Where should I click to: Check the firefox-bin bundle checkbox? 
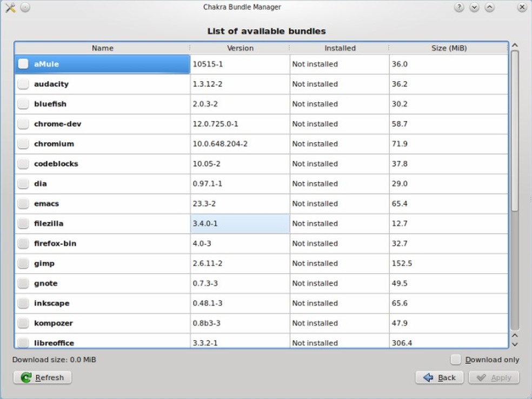click(23, 243)
